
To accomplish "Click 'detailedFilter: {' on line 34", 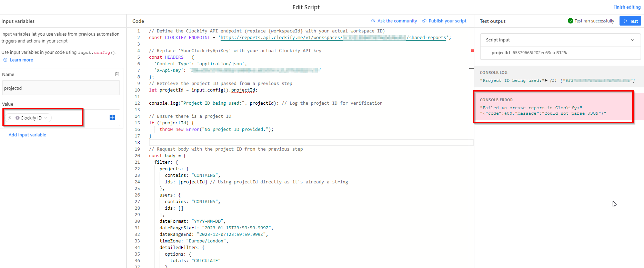I will [x=182, y=248].
